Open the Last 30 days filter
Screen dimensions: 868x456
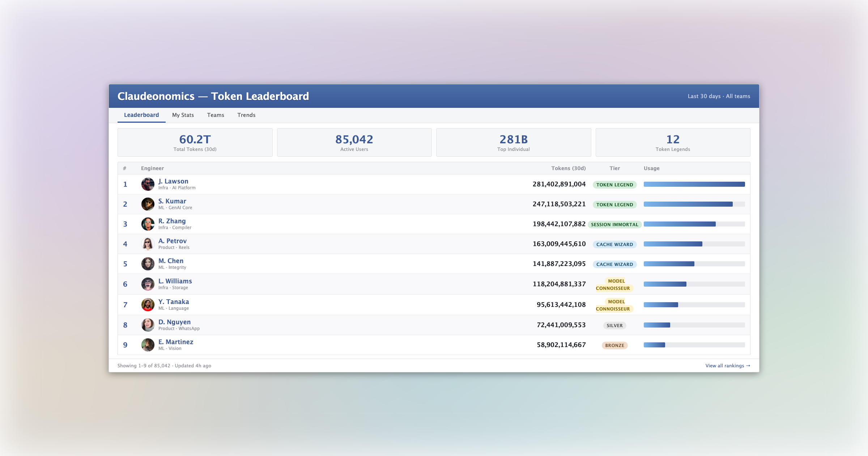[703, 96]
